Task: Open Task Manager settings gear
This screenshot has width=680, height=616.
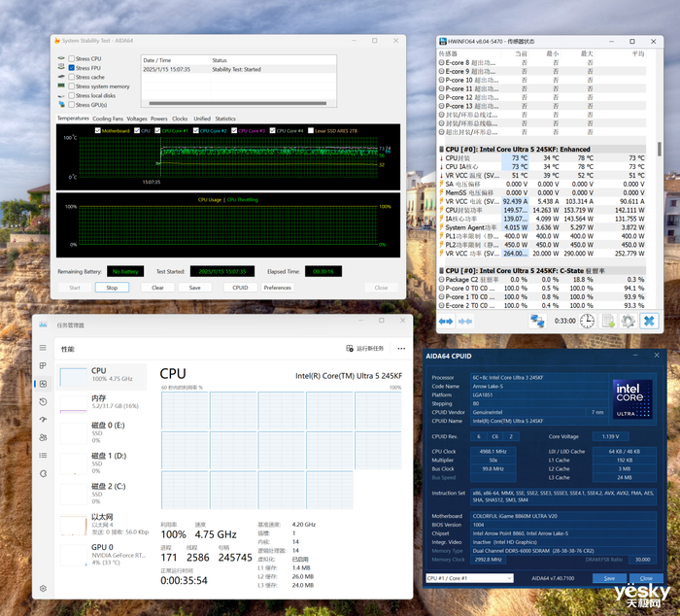Action: click(43, 588)
